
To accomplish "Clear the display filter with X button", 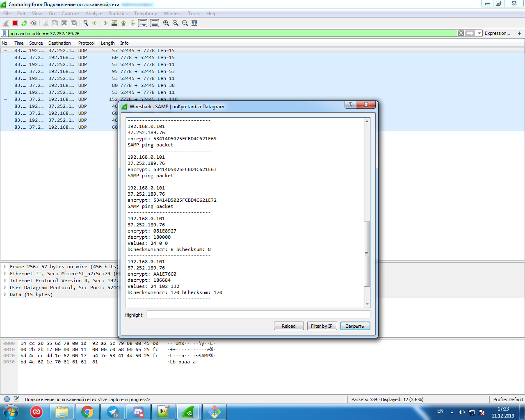I will tap(461, 33).
